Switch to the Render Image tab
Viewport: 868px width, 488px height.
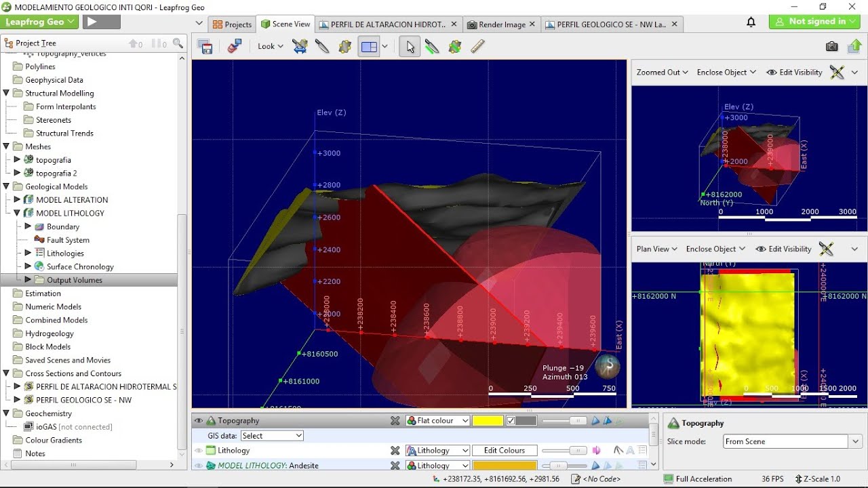pyautogui.click(x=502, y=24)
